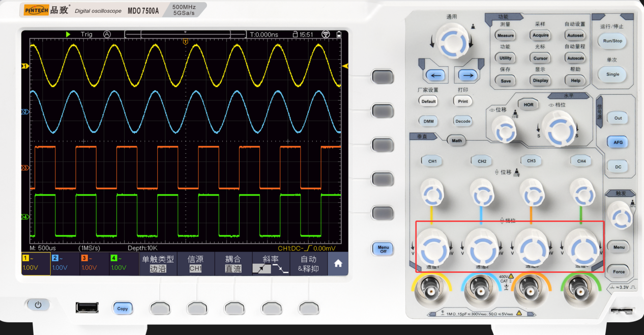644x335 pixels.
Task: Open the 自动&释抑 menu item
Action: pos(308,264)
